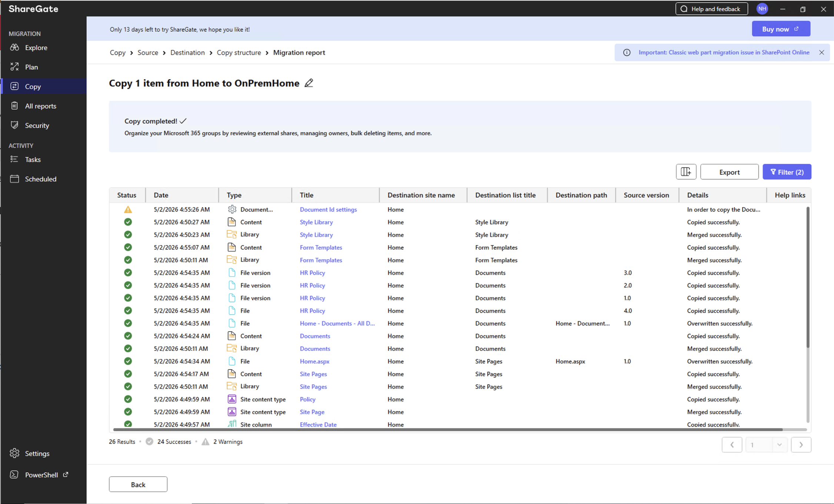This screenshot has height=504, width=834.
Task: Open Tasks under Activity
Action: tap(33, 159)
